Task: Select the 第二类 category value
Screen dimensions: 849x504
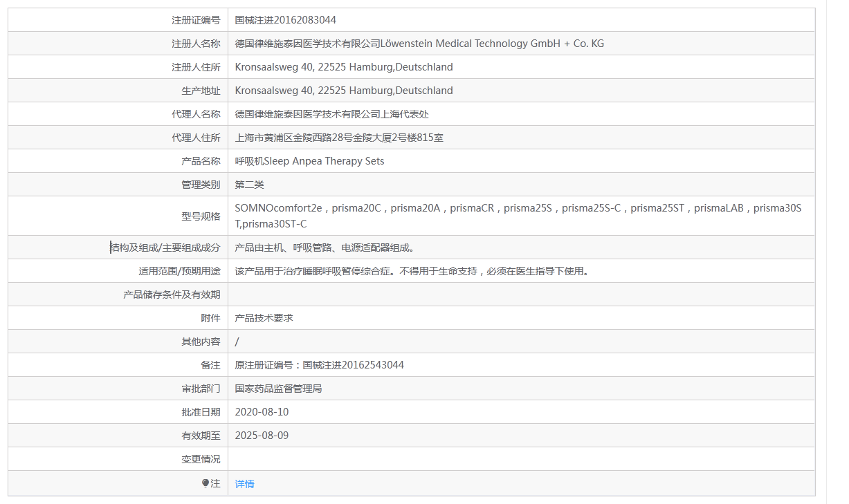Action: [x=250, y=185]
